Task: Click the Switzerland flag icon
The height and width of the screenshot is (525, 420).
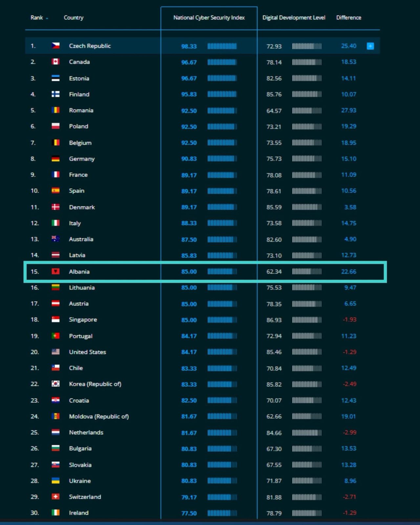Action: [55, 496]
